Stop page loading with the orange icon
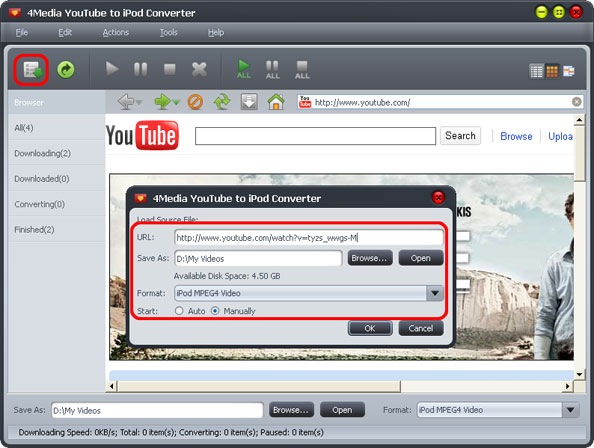 [x=195, y=102]
